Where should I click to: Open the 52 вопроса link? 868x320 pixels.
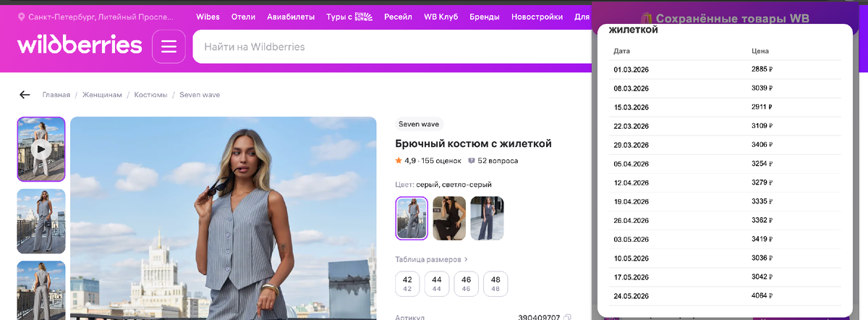[x=498, y=161]
